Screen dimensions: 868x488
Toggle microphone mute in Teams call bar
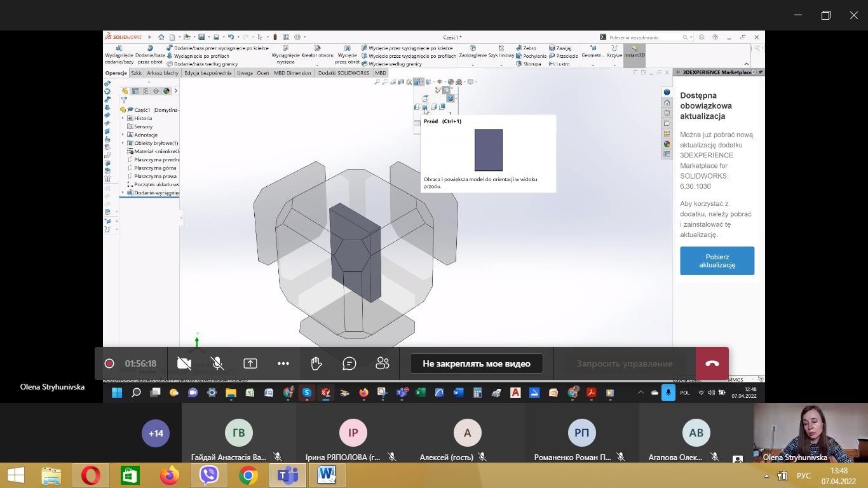pyautogui.click(x=217, y=363)
